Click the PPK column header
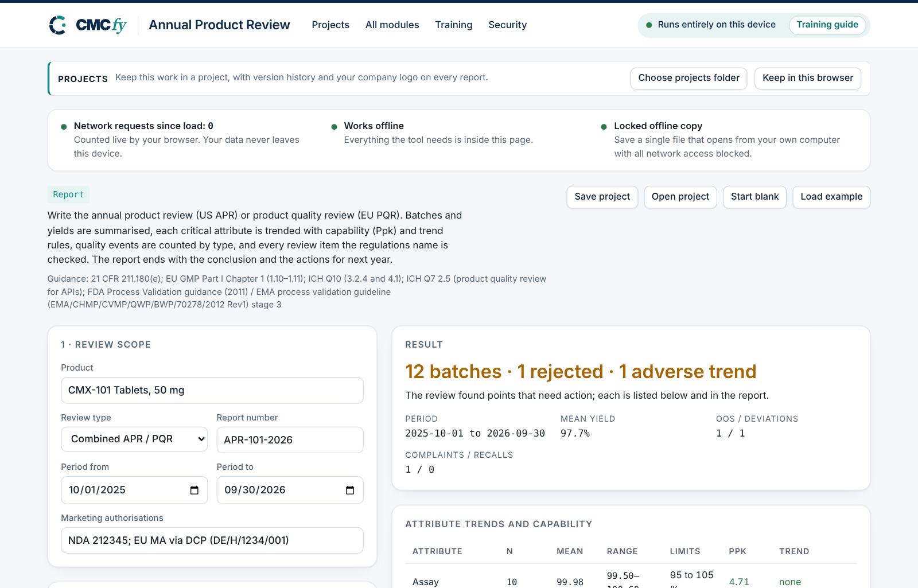This screenshot has width=918, height=588. 738,551
